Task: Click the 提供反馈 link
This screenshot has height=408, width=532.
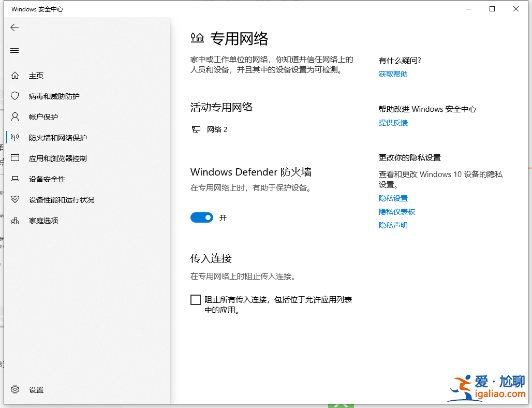Action: (x=393, y=123)
